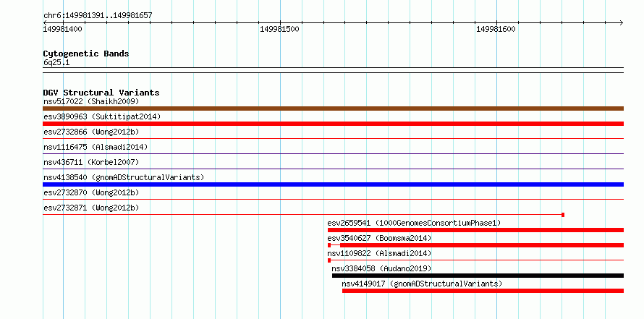Click the nsv1116475 (Alsmadi2014) label
This screenshot has height=319, width=644.
(x=96, y=147)
